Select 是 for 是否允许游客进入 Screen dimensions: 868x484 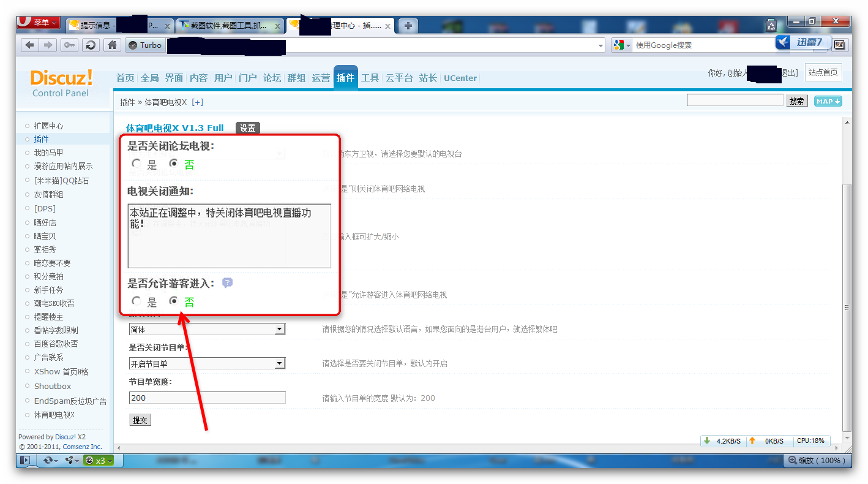click(137, 301)
